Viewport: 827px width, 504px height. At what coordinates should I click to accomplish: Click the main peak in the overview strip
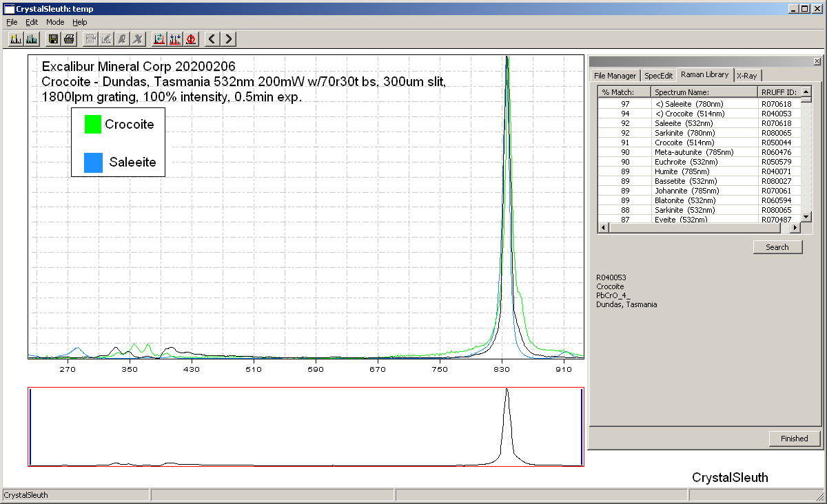[507, 427]
